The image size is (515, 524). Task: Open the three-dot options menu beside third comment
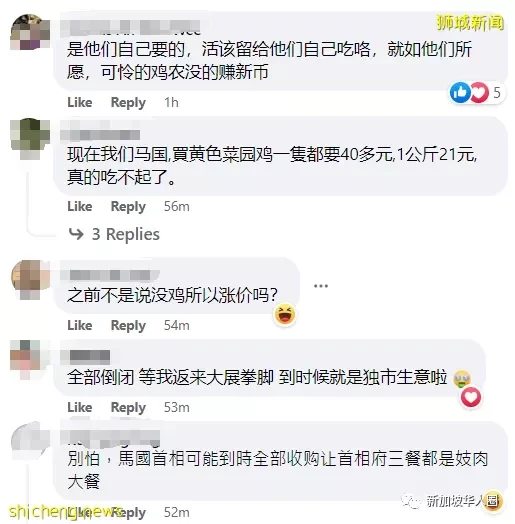pyautogui.click(x=321, y=286)
